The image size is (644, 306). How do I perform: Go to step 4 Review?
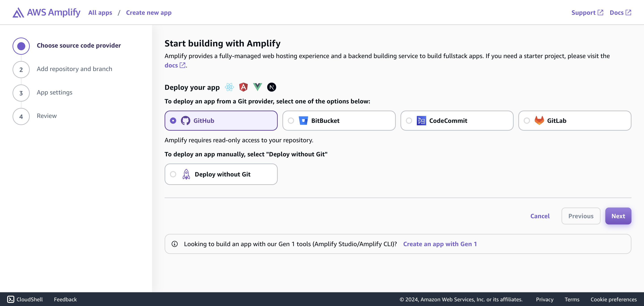pos(47,116)
